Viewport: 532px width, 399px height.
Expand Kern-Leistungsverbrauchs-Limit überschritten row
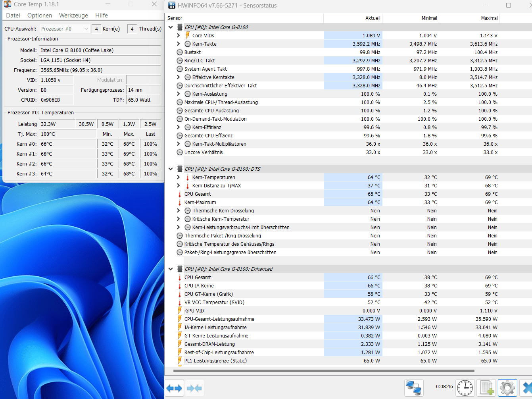[179, 227]
